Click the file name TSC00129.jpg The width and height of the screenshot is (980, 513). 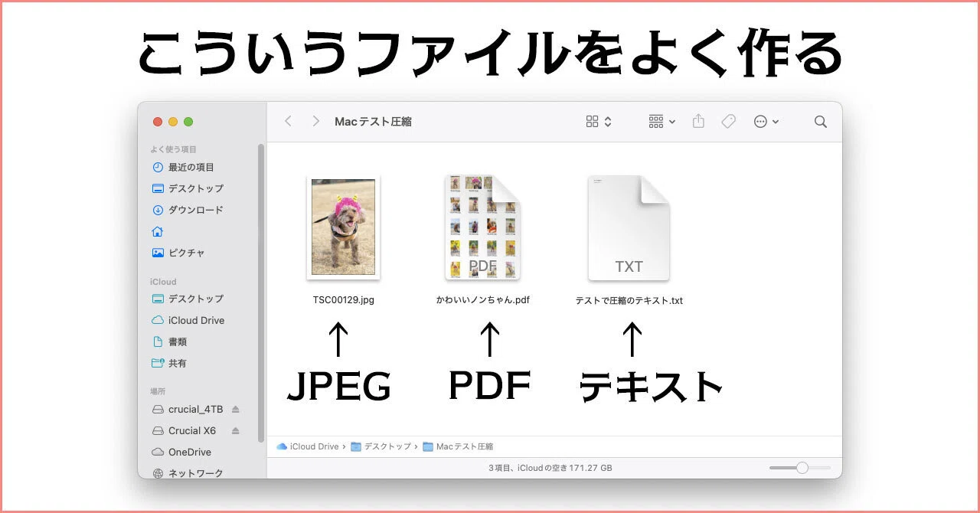coord(344,300)
